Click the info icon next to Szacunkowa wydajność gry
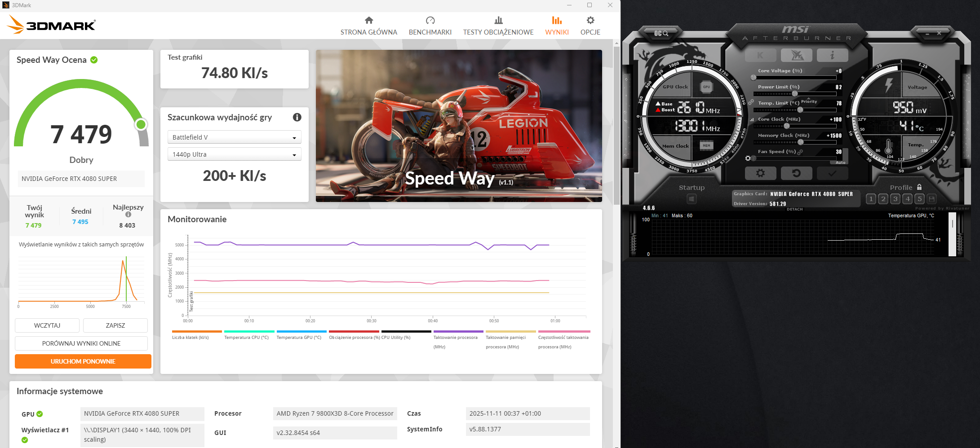 pos(297,117)
